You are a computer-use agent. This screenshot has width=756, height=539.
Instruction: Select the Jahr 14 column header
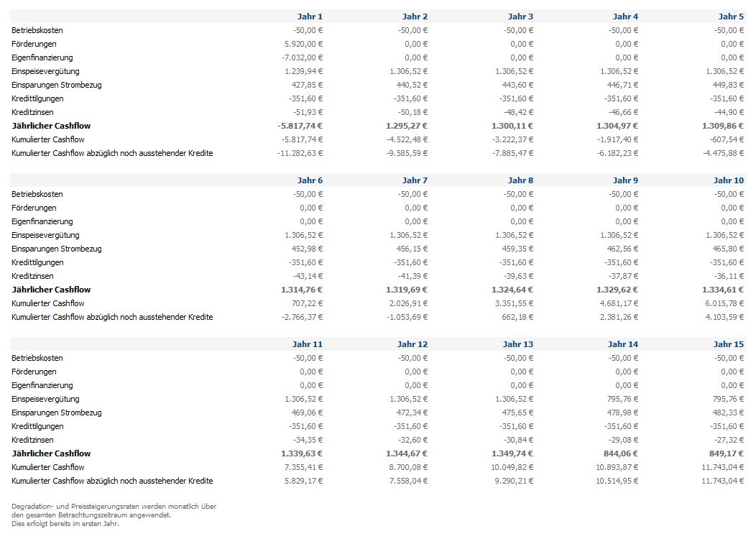coord(623,344)
